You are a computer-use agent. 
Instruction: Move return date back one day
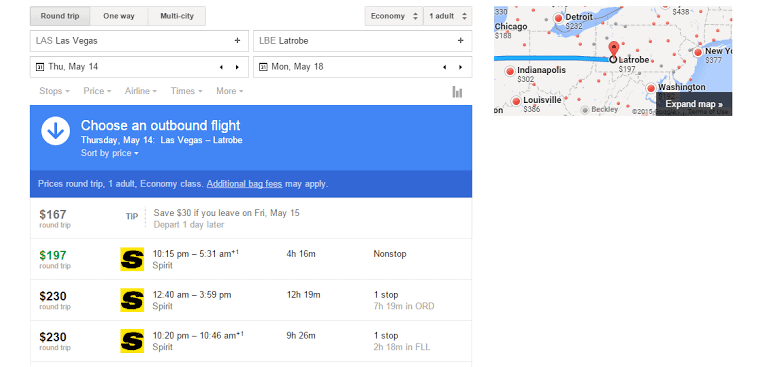click(x=444, y=67)
